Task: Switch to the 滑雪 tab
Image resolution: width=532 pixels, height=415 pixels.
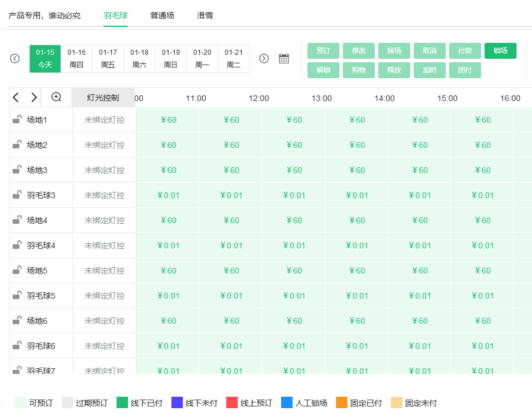Action: point(205,15)
